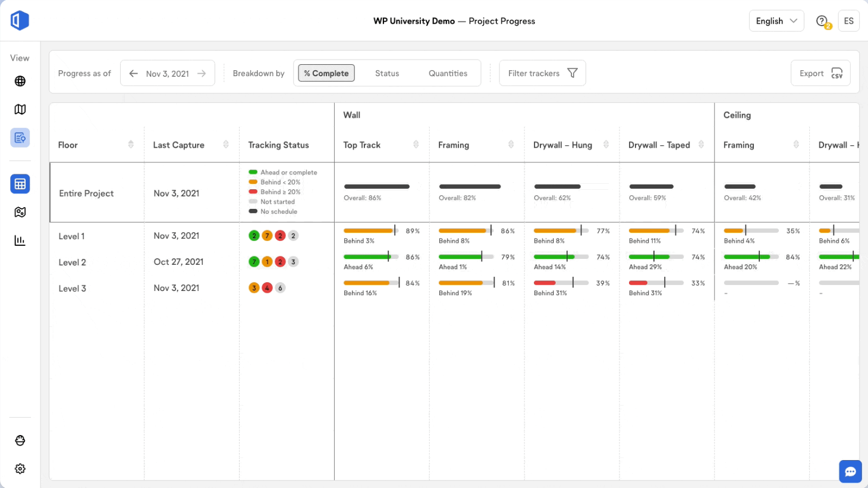Switch breakdown to Status
The image size is (868, 488).
coord(387,73)
